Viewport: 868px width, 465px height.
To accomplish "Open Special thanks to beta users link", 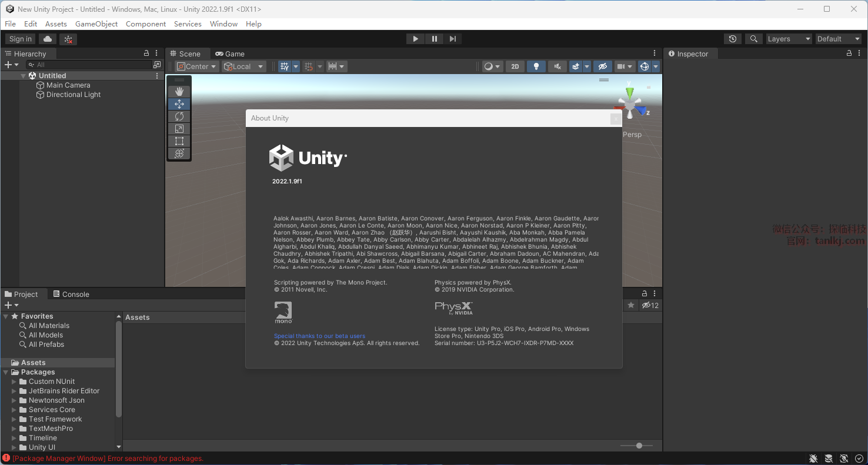I will pyautogui.click(x=319, y=336).
